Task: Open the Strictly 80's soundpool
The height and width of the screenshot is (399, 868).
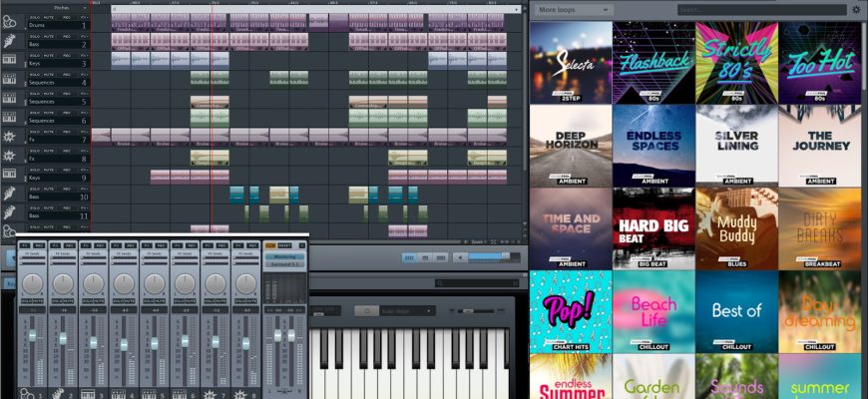Action: tap(736, 63)
